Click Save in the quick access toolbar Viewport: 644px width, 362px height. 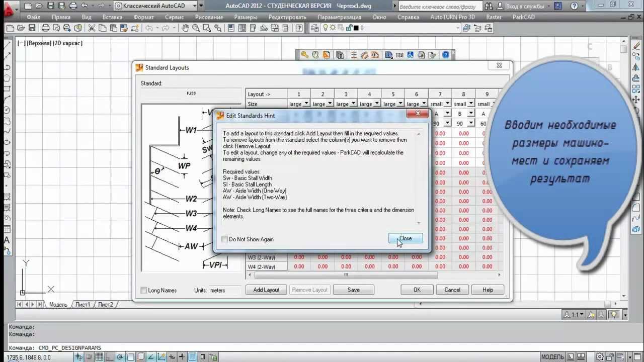click(50, 6)
